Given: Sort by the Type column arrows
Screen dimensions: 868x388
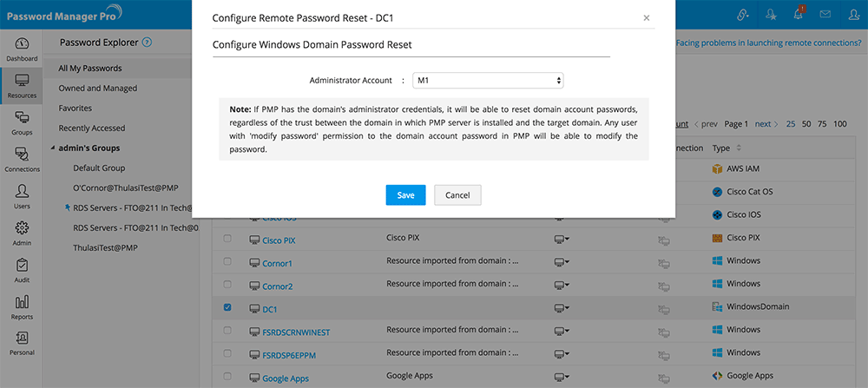Looking at the screenshot, I should tap(738, 148).
